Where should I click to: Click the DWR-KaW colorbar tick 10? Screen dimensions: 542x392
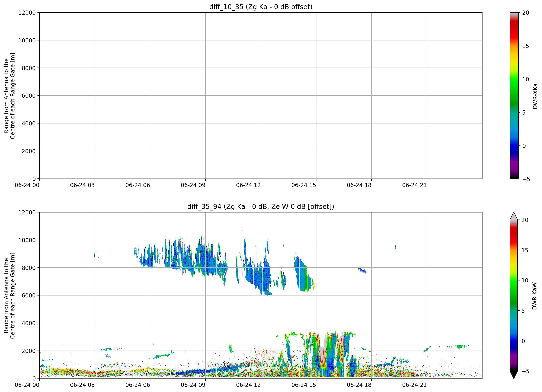(525, 280)
